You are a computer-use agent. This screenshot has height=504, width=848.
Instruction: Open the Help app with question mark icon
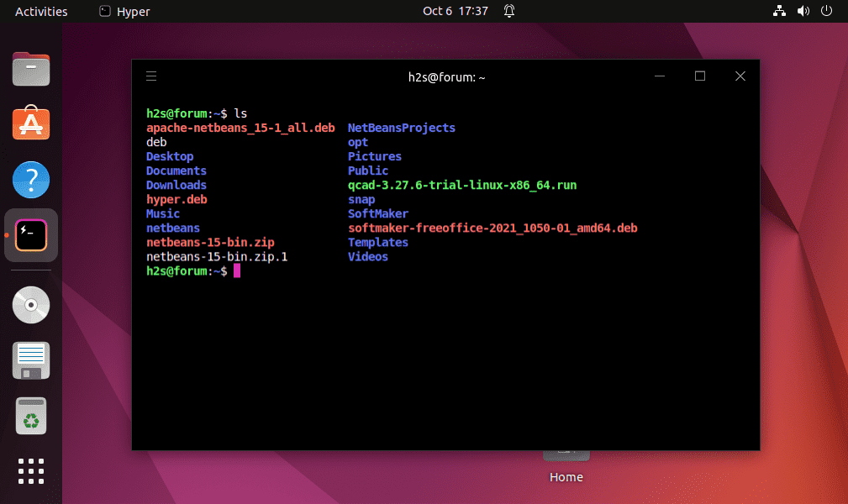pyautogui.click(x=31, y=180)
